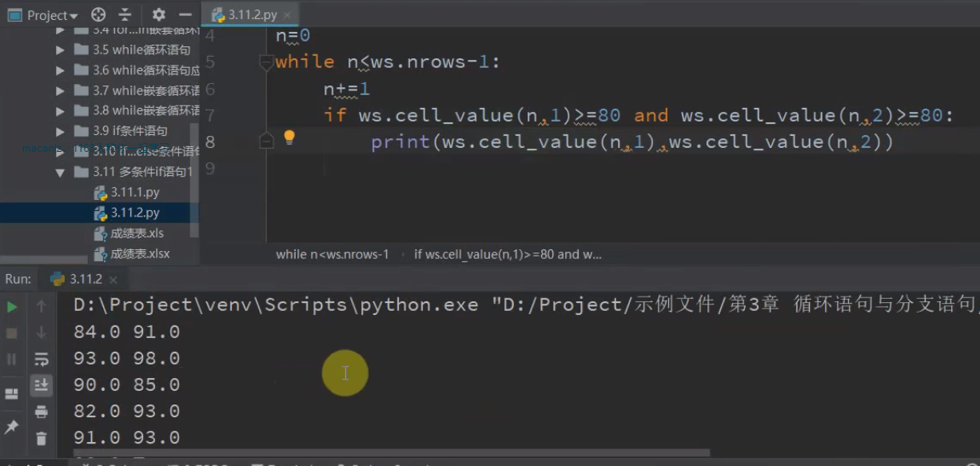The image size is (980, 466).
Task: Click the intention lightbulb on line 8
Action: click(289, 137)
